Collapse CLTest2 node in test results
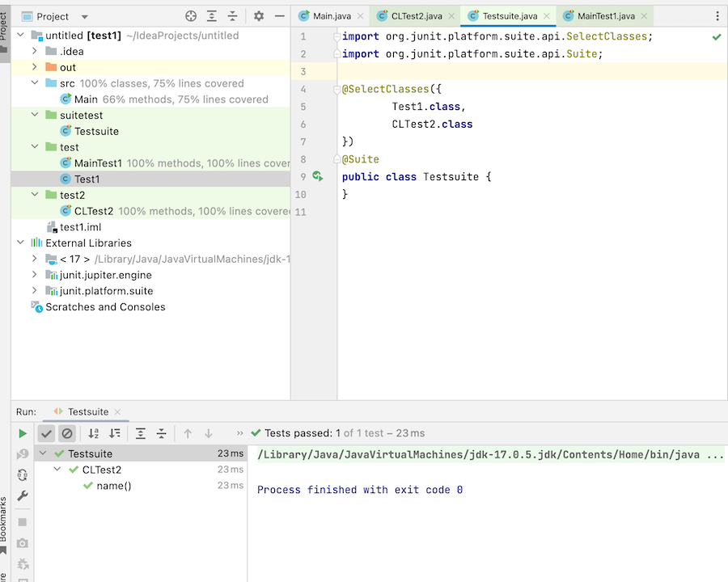 57,469
